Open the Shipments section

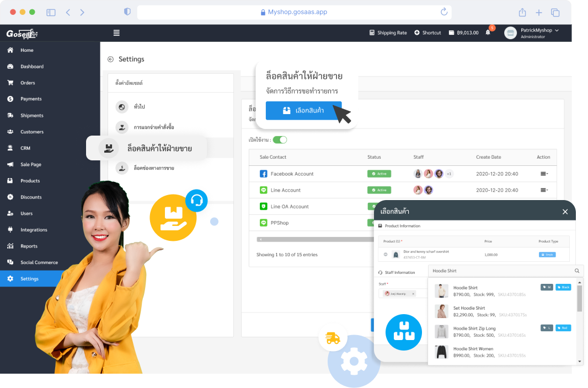click(32, 115)
